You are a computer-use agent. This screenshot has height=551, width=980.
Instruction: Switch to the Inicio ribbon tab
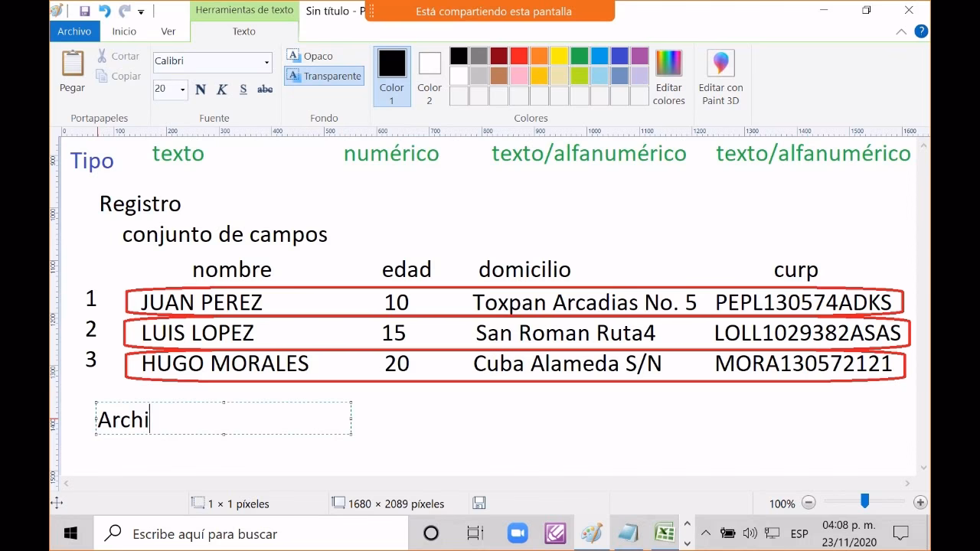pyautogui.click(x=124, y=31)
